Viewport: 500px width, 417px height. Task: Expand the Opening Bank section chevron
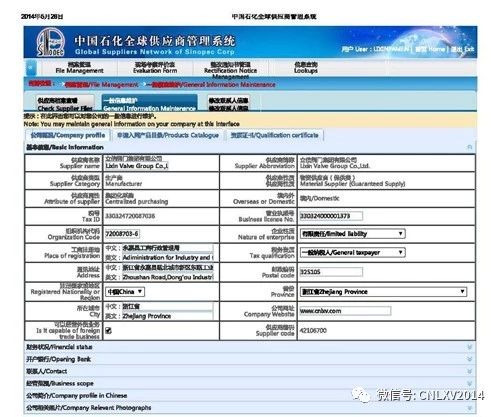[x=470, y=359]
